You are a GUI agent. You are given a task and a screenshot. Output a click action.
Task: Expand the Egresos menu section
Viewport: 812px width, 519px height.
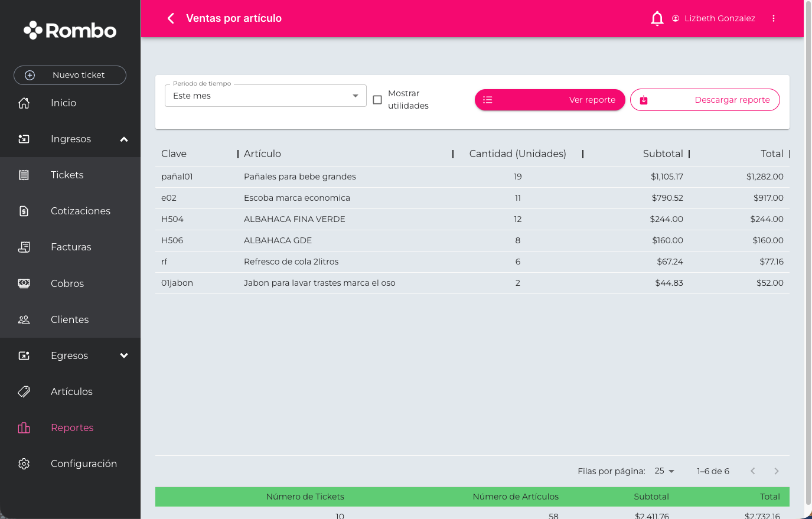tap(124, 355)
